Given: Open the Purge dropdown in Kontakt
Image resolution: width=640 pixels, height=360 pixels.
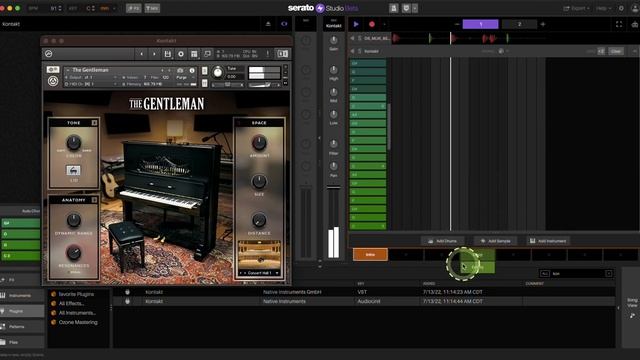Looking at the screenshot, I should [x=182, y=78].
